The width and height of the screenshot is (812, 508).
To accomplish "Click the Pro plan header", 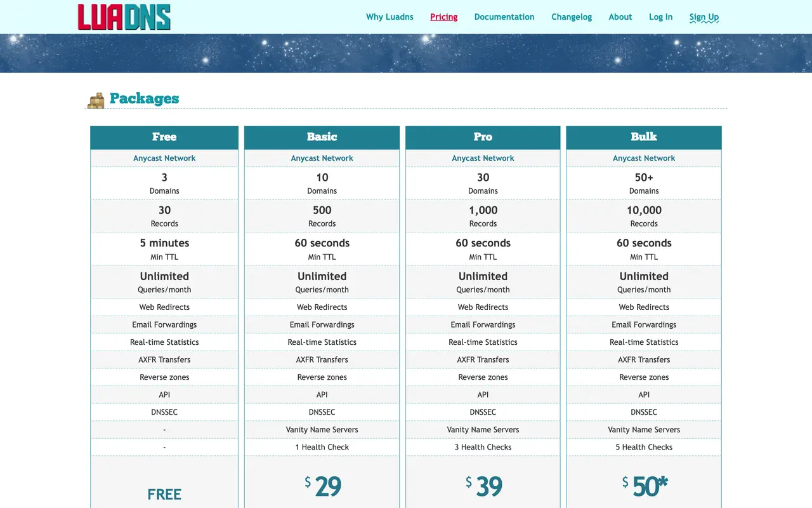I will coord(483,137).
